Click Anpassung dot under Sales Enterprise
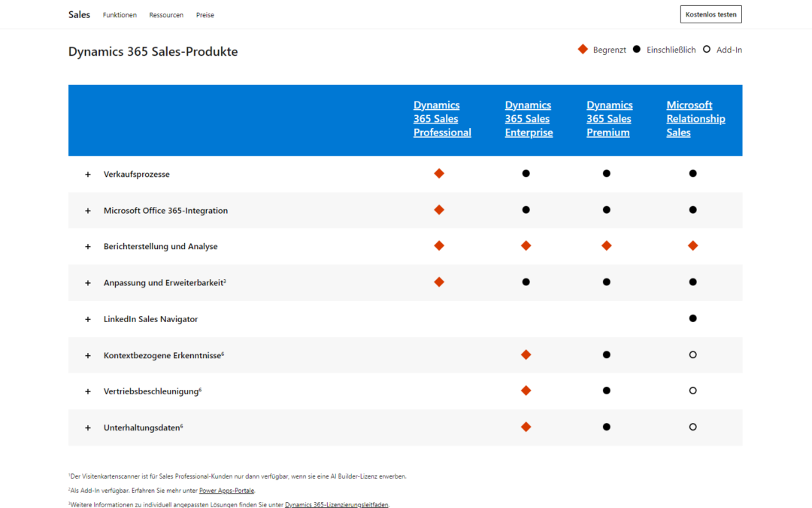This screenshot has width=812, height=508. tap(526, 282)
